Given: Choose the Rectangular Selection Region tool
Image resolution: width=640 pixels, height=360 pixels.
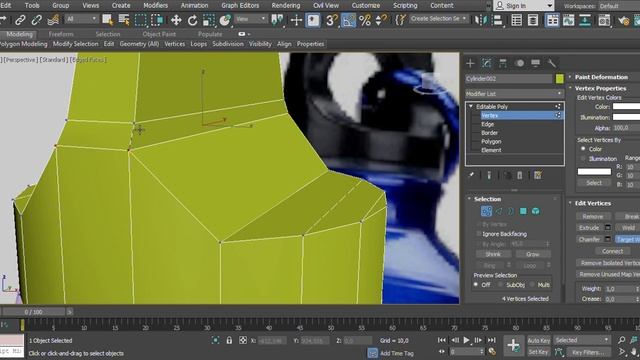Looking at the screenshot, I should (x=140, y=20).
